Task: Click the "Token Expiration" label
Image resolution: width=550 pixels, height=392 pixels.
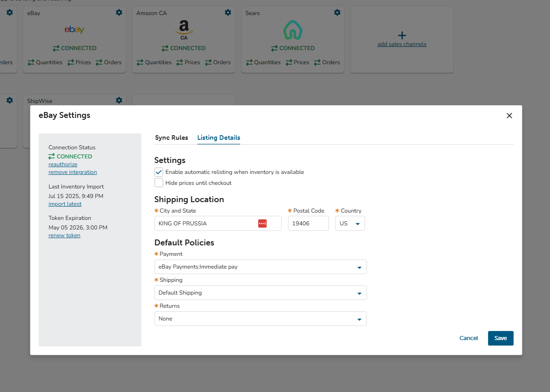Action: coord(70,218)
